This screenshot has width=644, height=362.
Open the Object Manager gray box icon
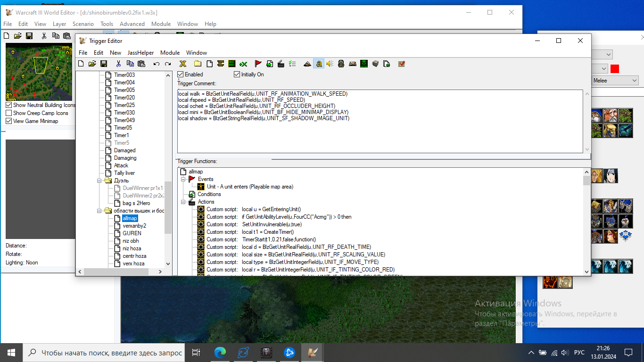point(375,64)
